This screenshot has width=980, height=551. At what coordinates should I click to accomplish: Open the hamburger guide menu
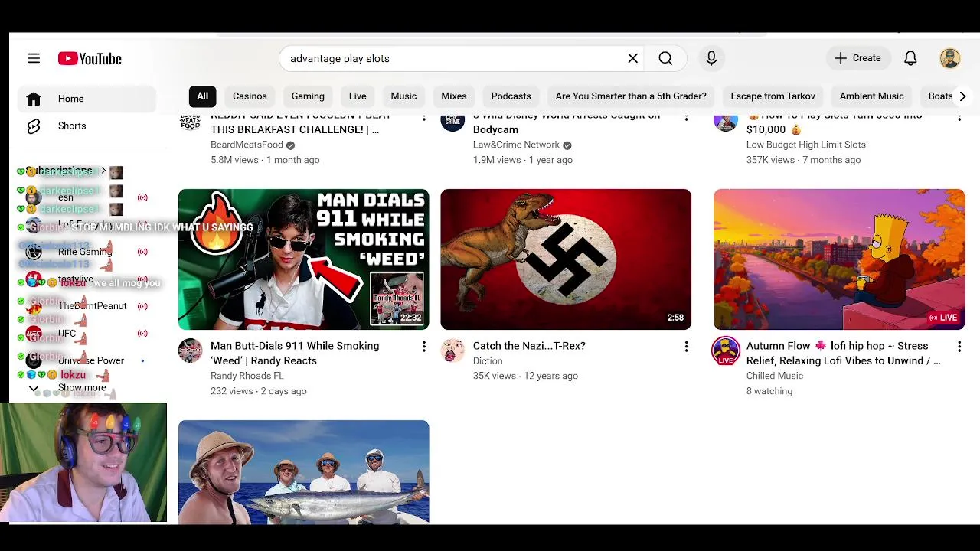(34, 58)
